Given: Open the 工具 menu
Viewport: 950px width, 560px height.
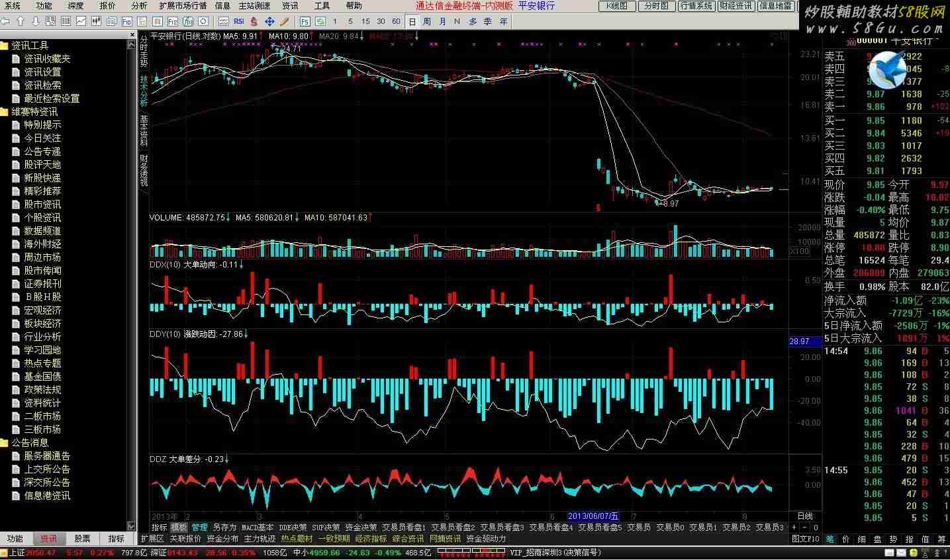Looking at the screenshot, I should 322,5.
